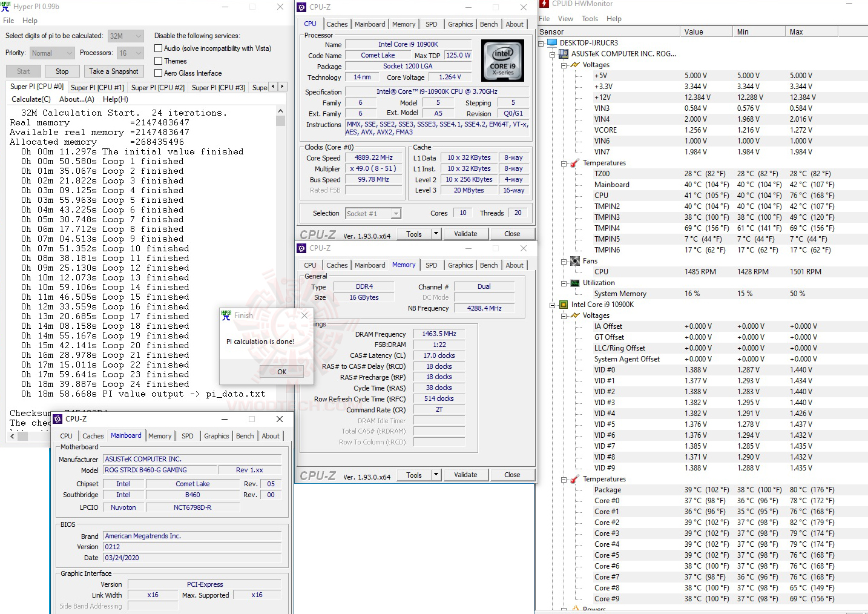Click the app icon of the CPU-Z window showing the Memory tab
Image resolution: width=868 pixels, height=614 pixels.
(301, 248)
